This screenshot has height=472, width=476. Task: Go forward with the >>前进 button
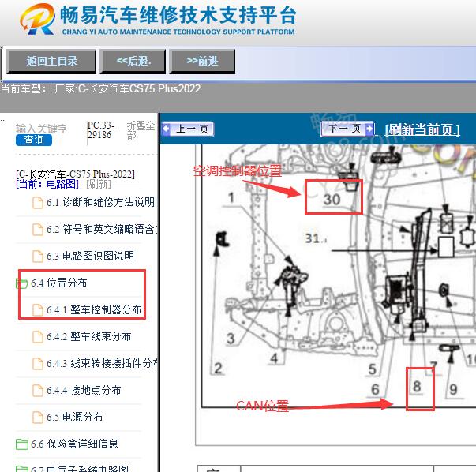[202, 62]
